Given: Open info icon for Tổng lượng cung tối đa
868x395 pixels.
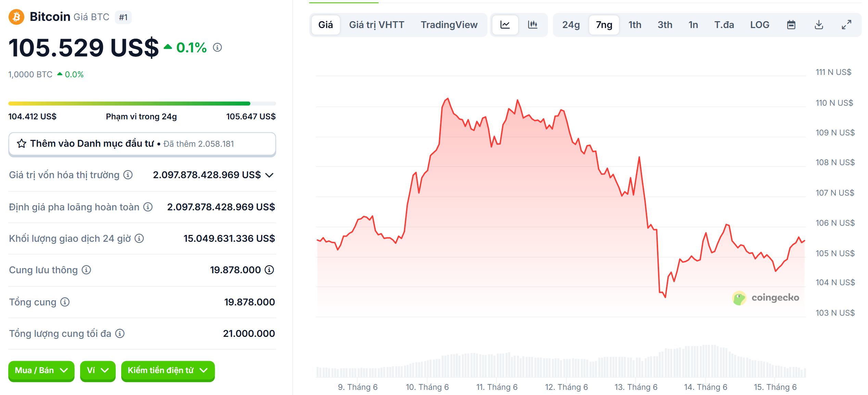Looking at the screenshot, I should [x=120, y=333].
